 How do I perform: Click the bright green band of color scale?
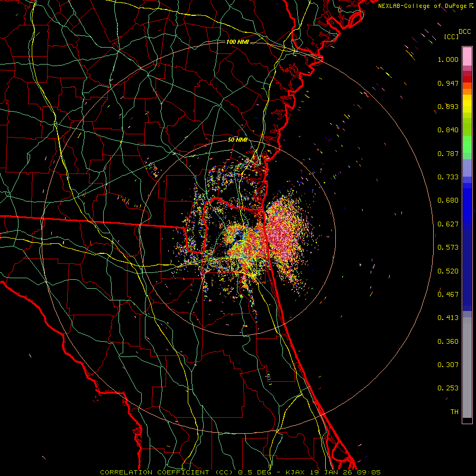tap(467, 144)
